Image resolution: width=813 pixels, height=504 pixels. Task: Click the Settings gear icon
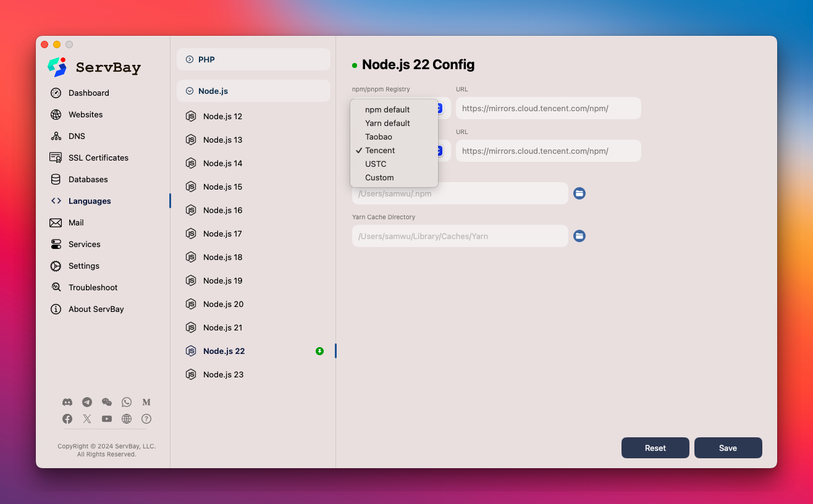coord(56,266)
